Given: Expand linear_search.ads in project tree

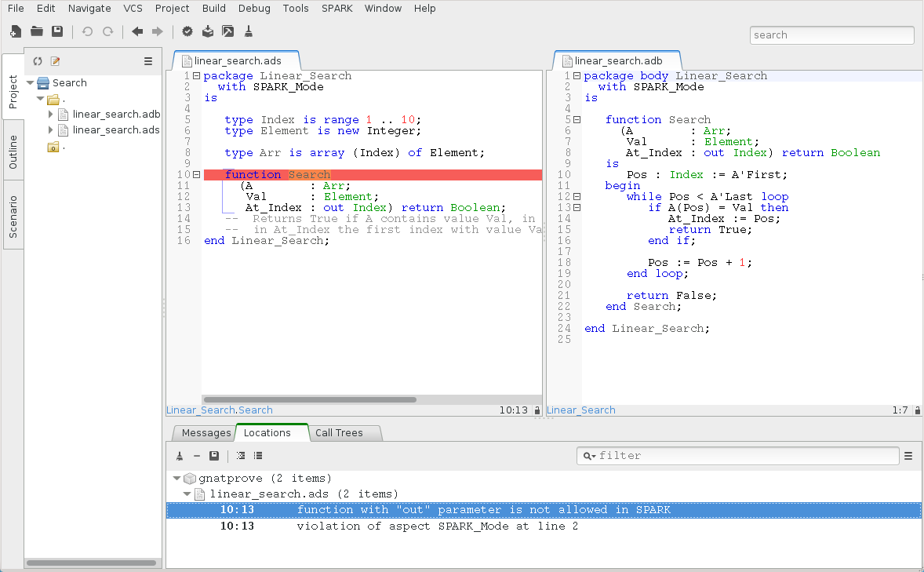Looking at the screenshot, I should pyautogui.click(x=51, y=130).
